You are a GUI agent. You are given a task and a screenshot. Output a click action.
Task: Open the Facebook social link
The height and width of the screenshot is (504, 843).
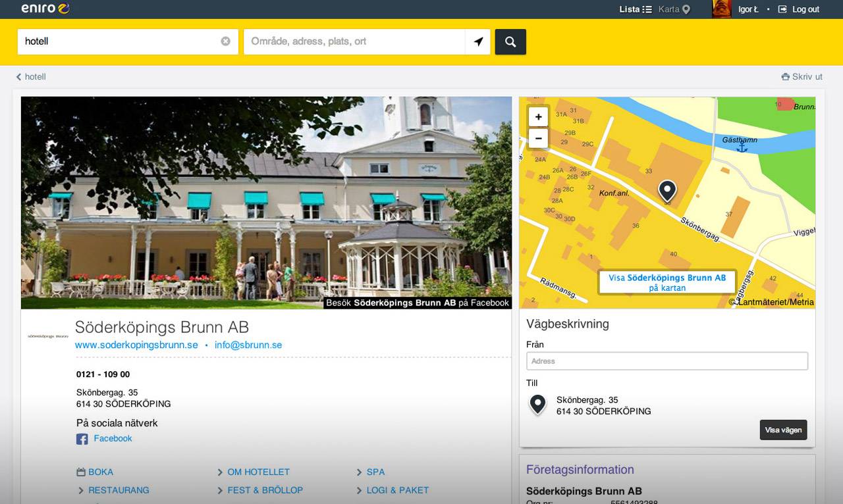[x=113, y=438]
